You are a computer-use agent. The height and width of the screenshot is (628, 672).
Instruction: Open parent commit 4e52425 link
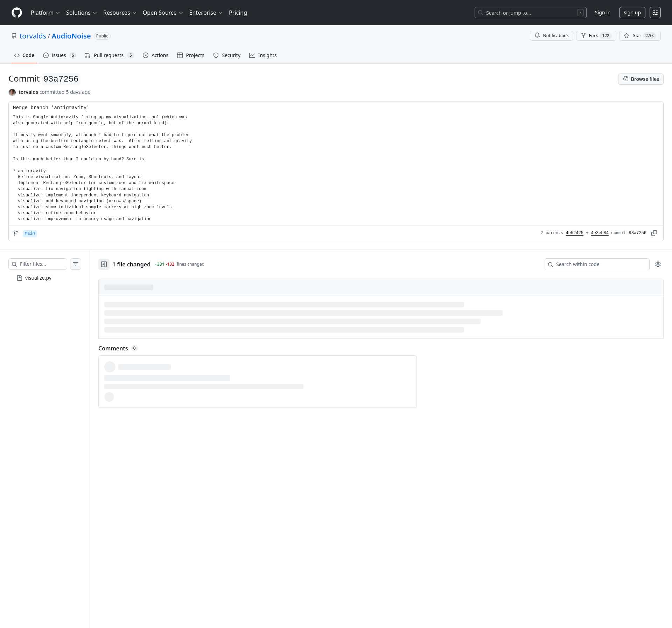point(574,233)
